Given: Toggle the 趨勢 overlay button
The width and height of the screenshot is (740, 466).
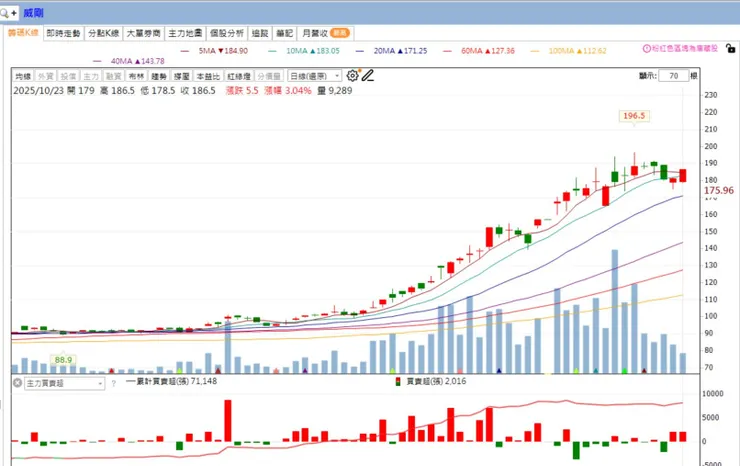Looking at the screenshot, I should click(x=159, y=76).
